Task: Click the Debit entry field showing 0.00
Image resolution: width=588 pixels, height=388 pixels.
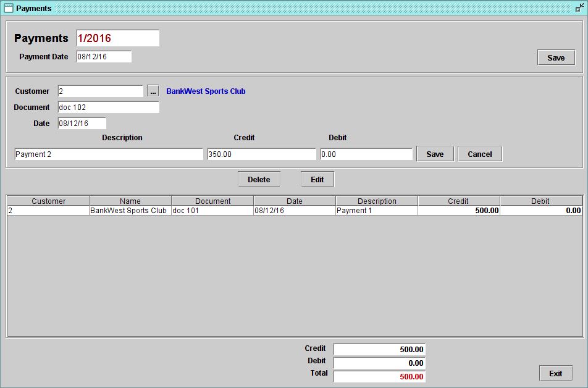Action: (366, 154)
